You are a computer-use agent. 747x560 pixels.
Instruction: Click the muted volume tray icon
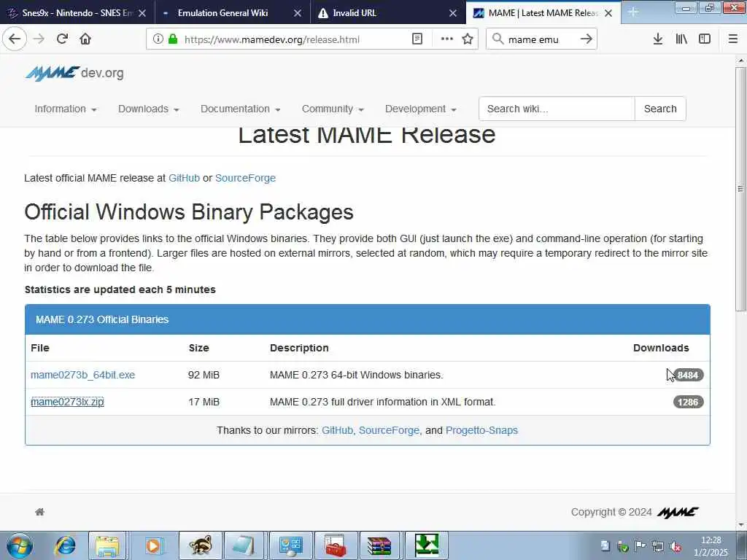click(675, 546)
